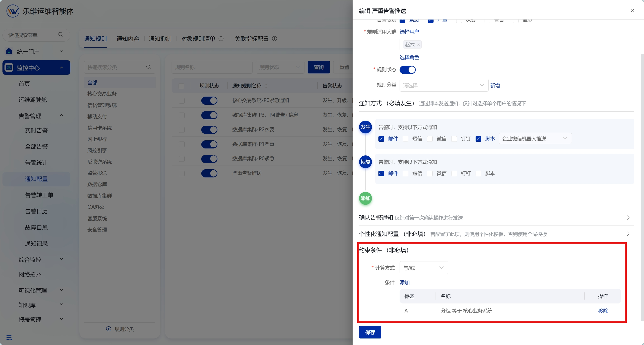Expand the 可视化管理 submenu
The image size is (644, 345).
[62, 290]
